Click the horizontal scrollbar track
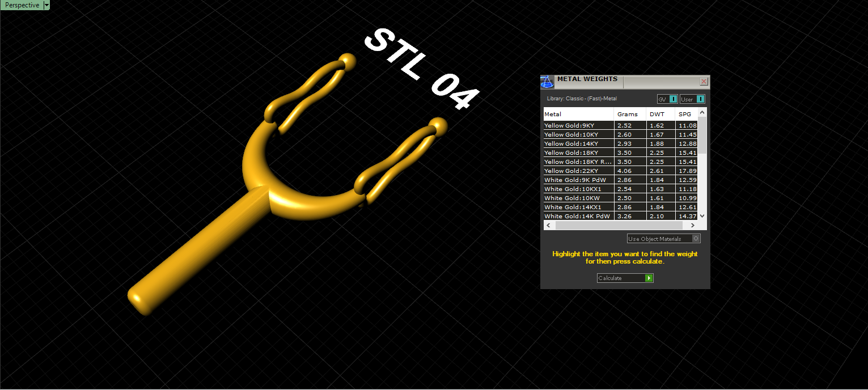 (x=620, y=225)
